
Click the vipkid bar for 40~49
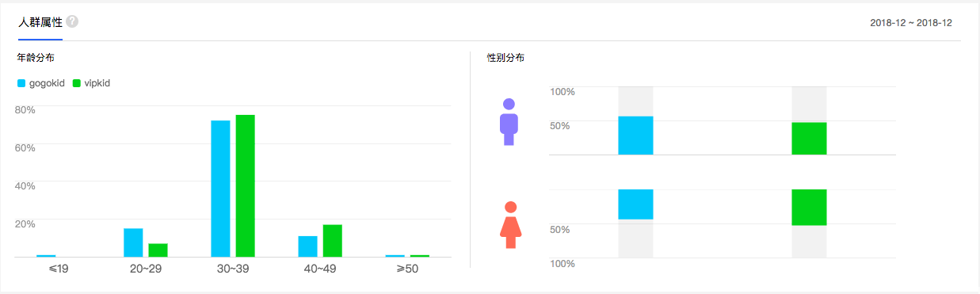coord(332,241)
